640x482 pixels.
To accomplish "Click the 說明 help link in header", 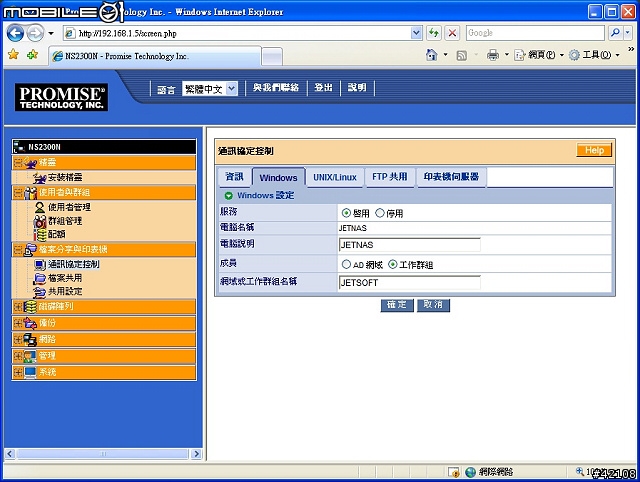I will click(357, 88).
